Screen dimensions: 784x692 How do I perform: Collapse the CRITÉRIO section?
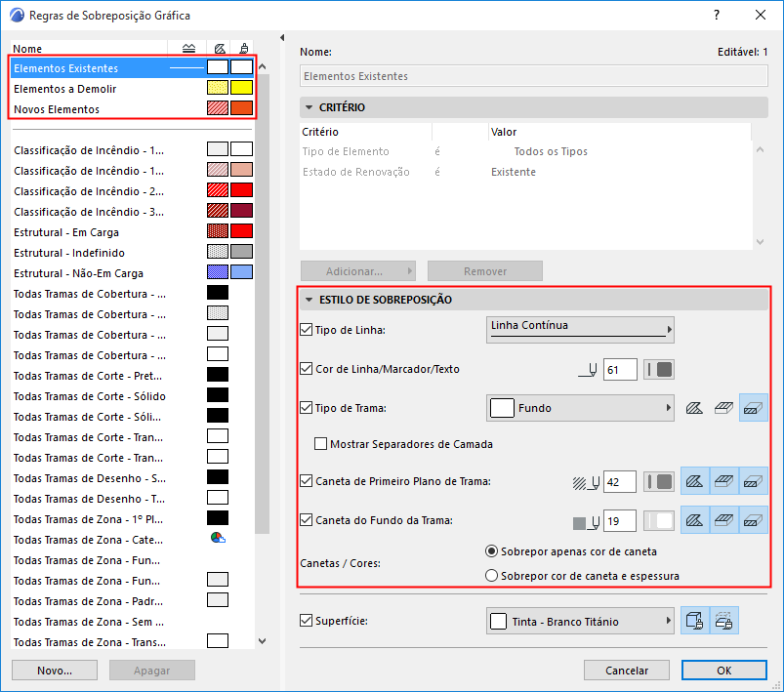(309, 107)
